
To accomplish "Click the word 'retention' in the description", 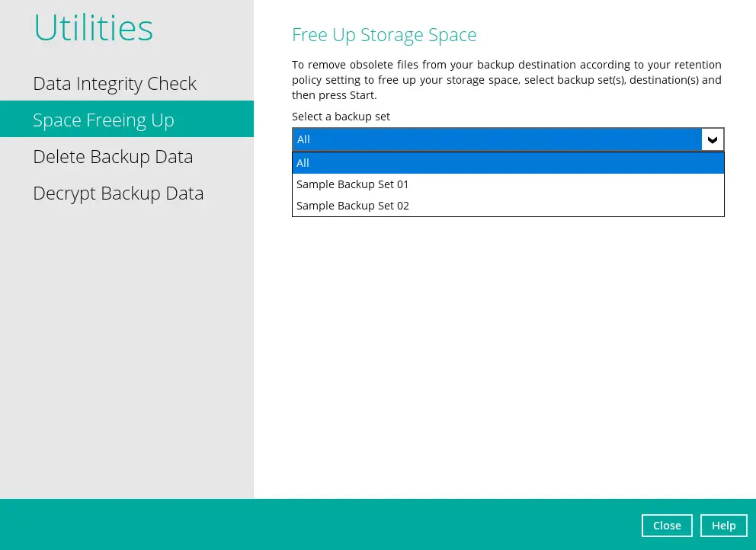I will click(x=696, y=65).
